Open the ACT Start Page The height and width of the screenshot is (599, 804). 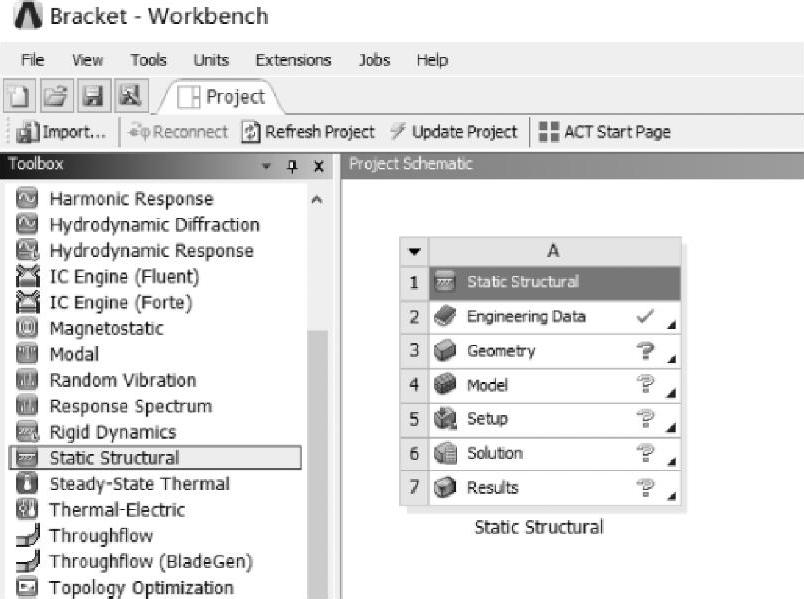pyautogui.click(x=605, y=132)
